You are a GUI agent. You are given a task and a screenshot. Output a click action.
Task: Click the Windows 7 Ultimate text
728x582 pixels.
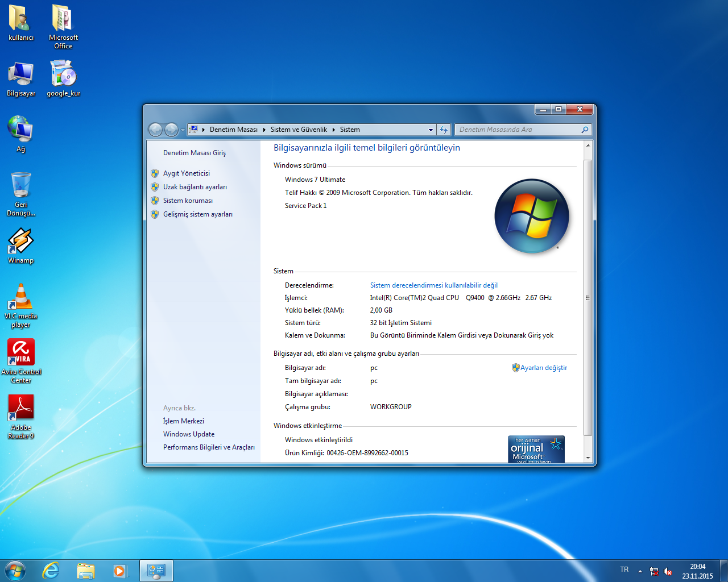coord(315,180)
